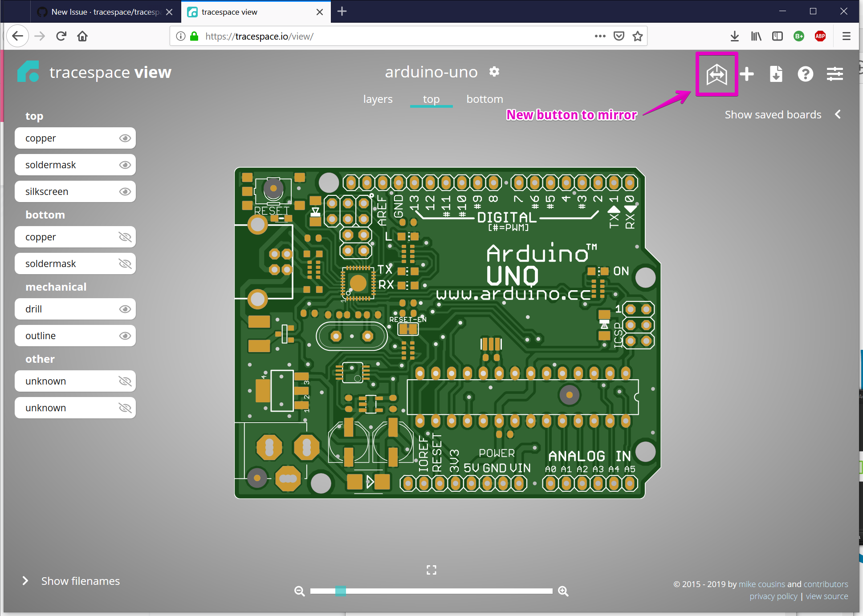Zoom in with magnifier plus icon

563,591
